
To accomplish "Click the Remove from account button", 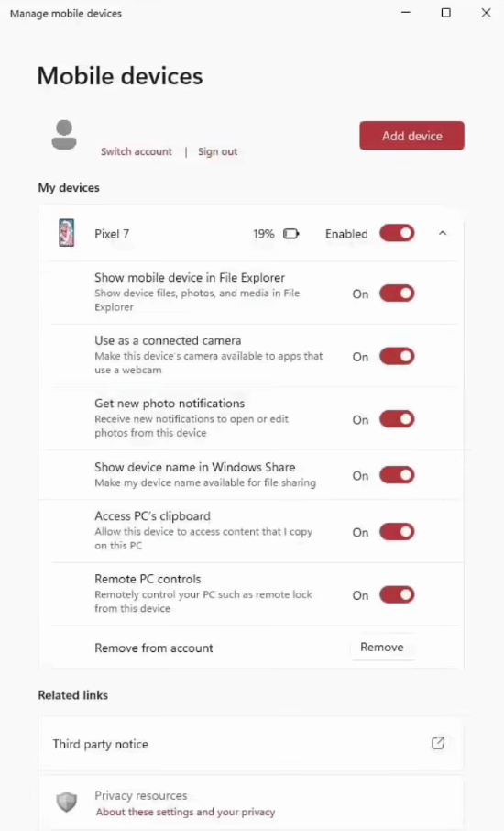I will pos(382,648).
